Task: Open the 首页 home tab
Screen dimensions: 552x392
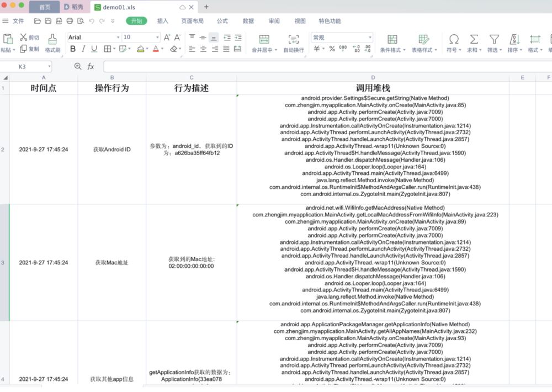Action: pyautogui.click(x=44, y=7)
